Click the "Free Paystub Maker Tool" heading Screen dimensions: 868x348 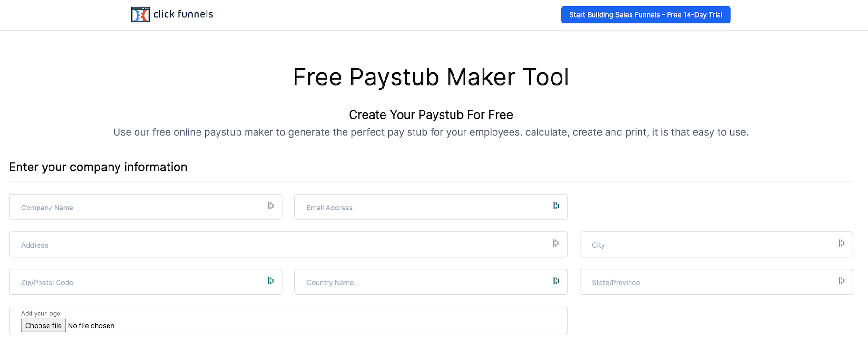tap(431, 77)
